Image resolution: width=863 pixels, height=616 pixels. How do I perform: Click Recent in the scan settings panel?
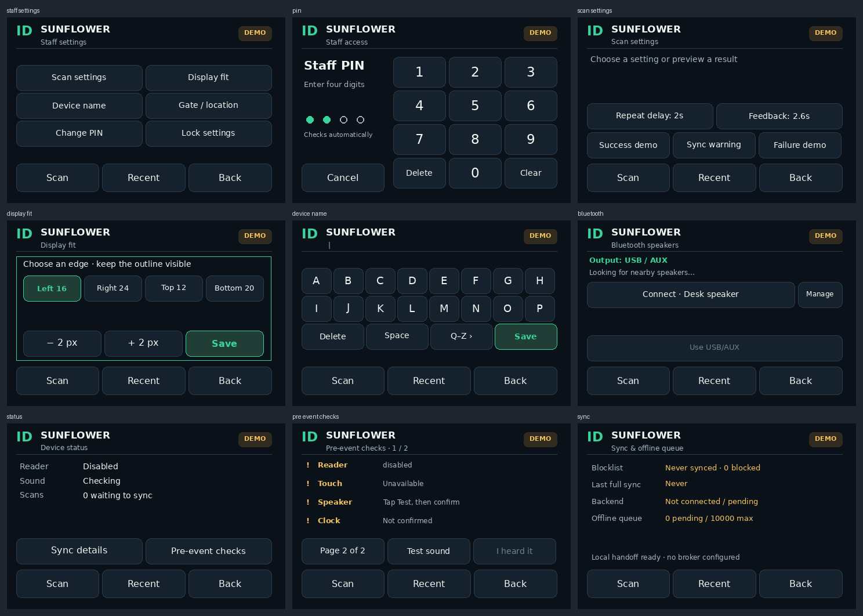tap(714, 177)
